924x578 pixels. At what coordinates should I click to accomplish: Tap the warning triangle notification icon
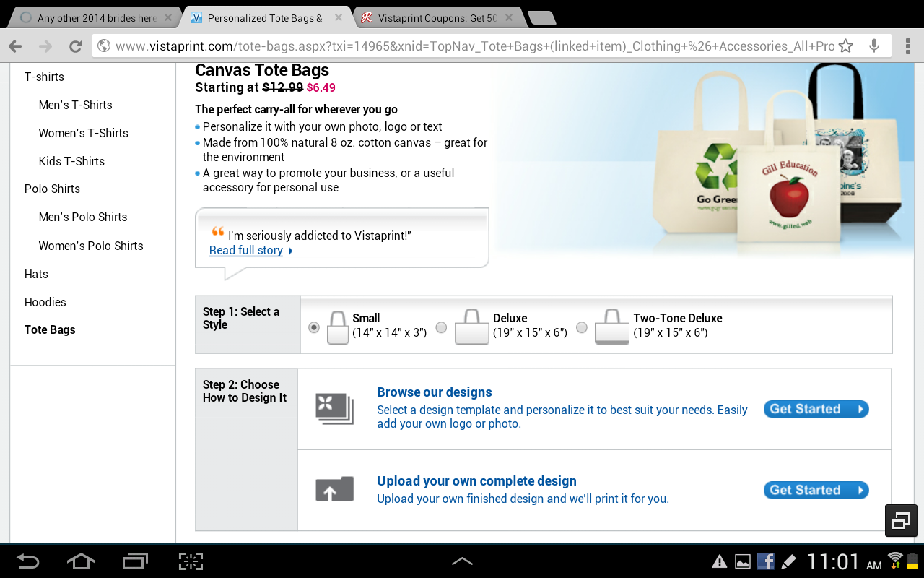click(720, 561)
